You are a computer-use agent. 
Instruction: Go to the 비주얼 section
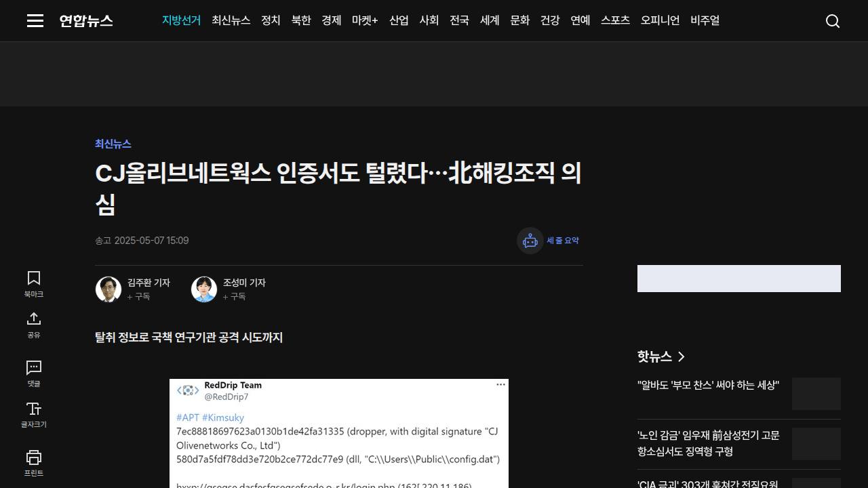(705, 20)
